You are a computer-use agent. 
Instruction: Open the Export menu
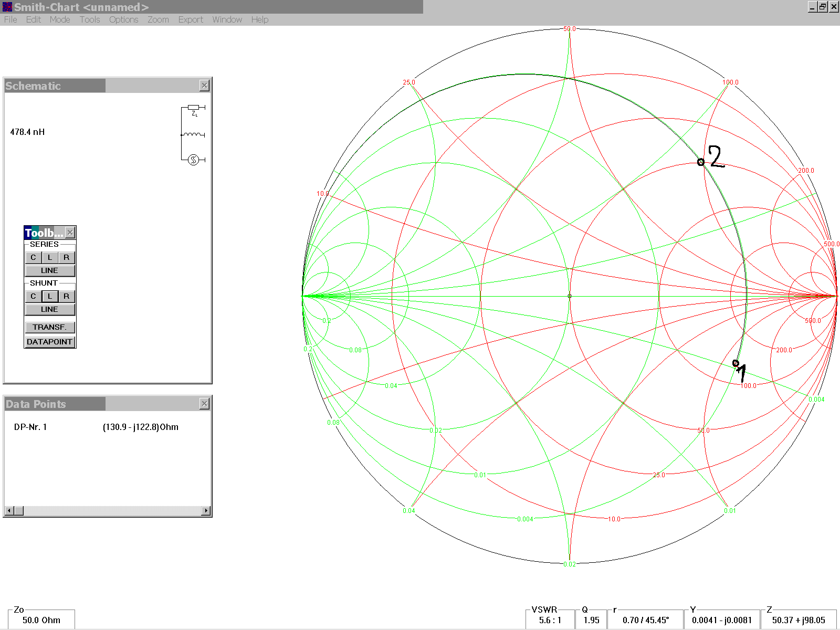(x=191, y=19)
